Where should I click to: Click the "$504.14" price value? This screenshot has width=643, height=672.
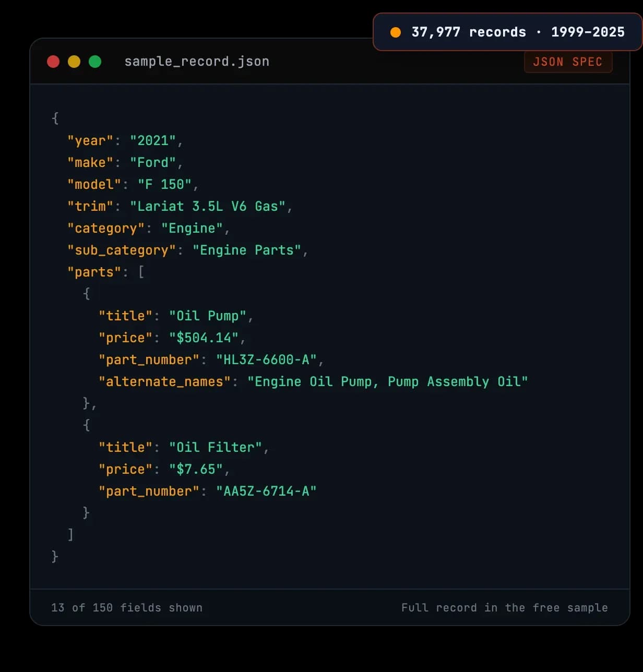[204, 338]
